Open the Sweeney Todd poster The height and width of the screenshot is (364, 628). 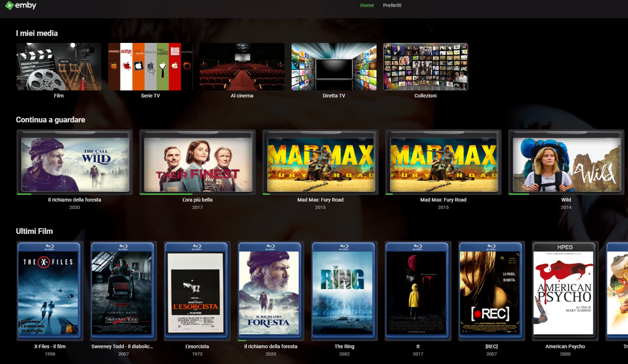pos(123,291)
